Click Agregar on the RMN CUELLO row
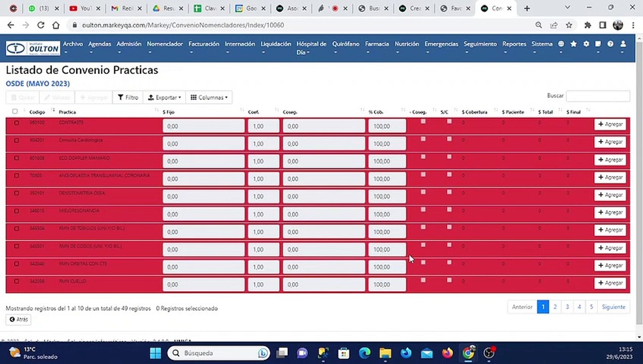The height and width of the screenshot is (364, 643). click(x=610, y=283)
